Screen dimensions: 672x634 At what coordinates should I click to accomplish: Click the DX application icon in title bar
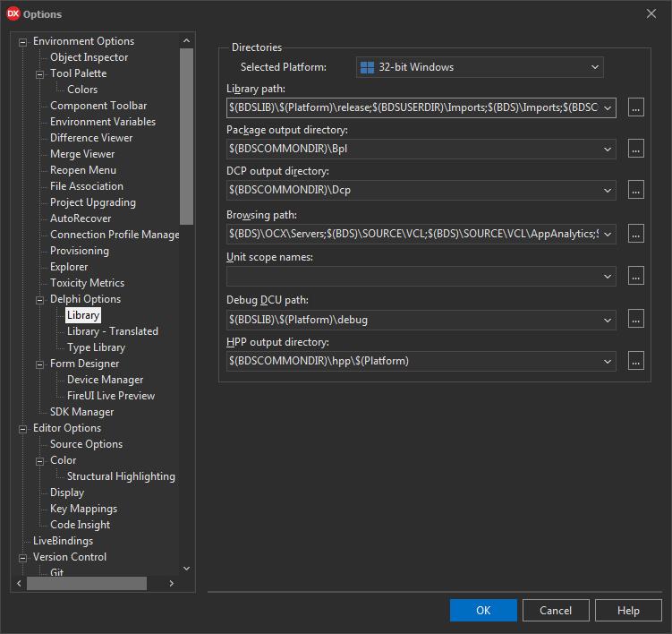(x=13, y=13)
